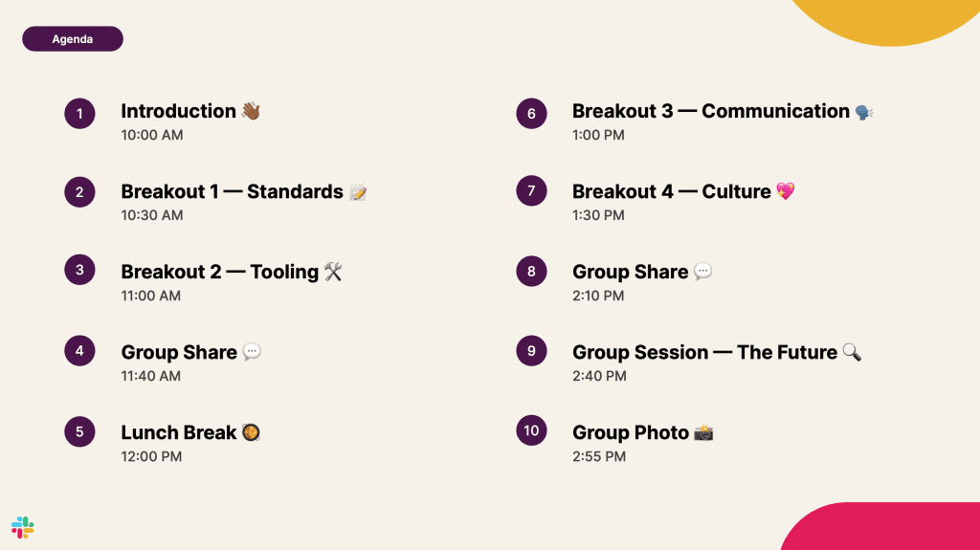Image resolution: width=980 pixels, height=550 pixels.
Task: Click the 12:00 PM time text
Action: (151, 456)
